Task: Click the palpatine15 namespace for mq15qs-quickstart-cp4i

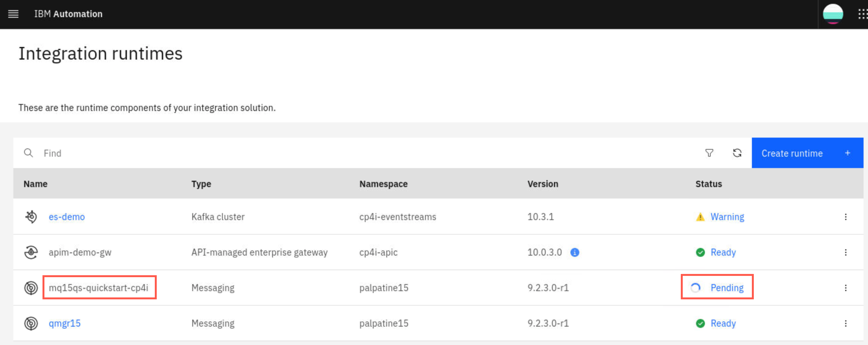Action: click(384, 288)
